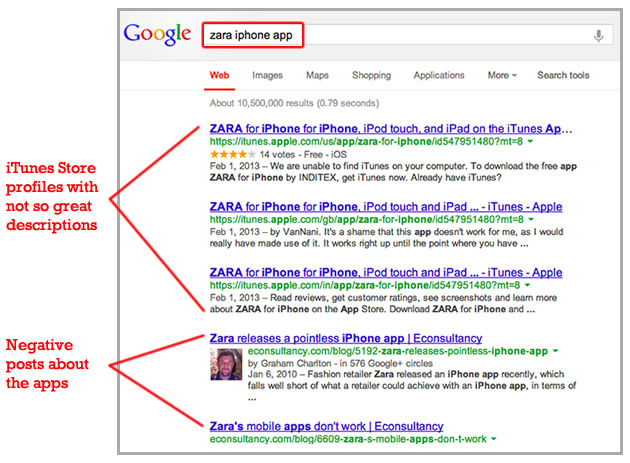The image size is (630, 463).
Task: Open the itunes.apple.com/in result title
Action: pyautogui.click(x=386, y=272)
